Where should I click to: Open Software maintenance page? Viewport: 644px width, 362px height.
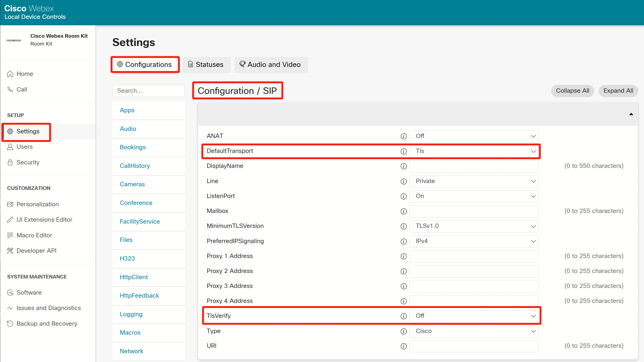click(x=24, y=293)
